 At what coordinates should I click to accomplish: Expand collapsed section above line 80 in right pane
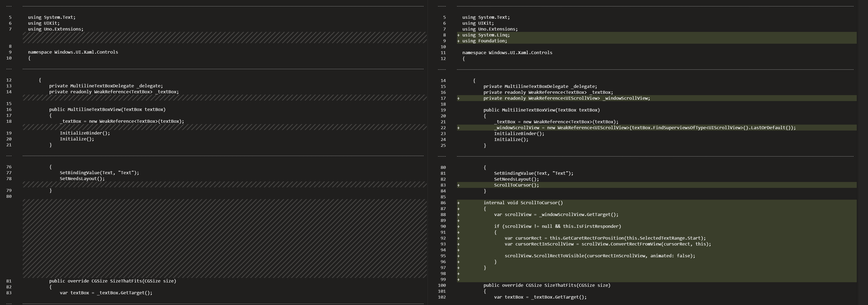click(441, 156)
